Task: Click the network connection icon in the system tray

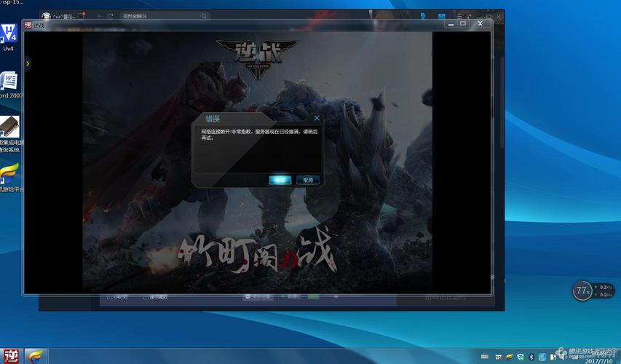Action: [x=542, y=357]
